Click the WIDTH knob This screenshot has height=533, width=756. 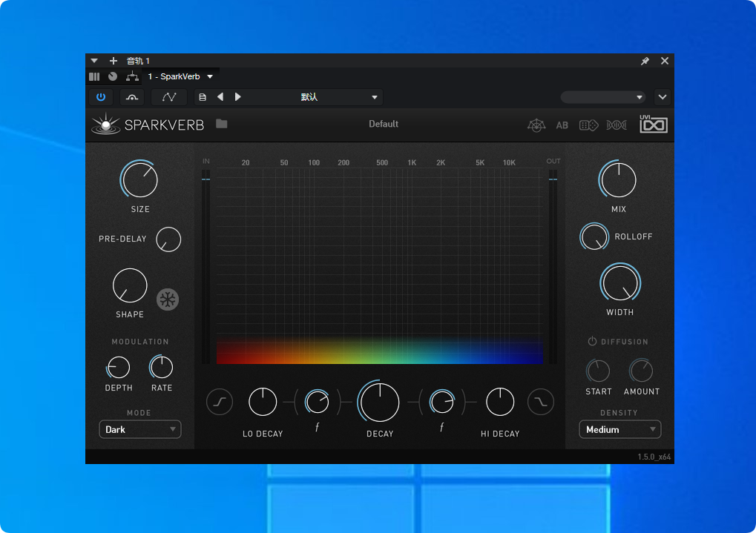[x=620, y=283]
